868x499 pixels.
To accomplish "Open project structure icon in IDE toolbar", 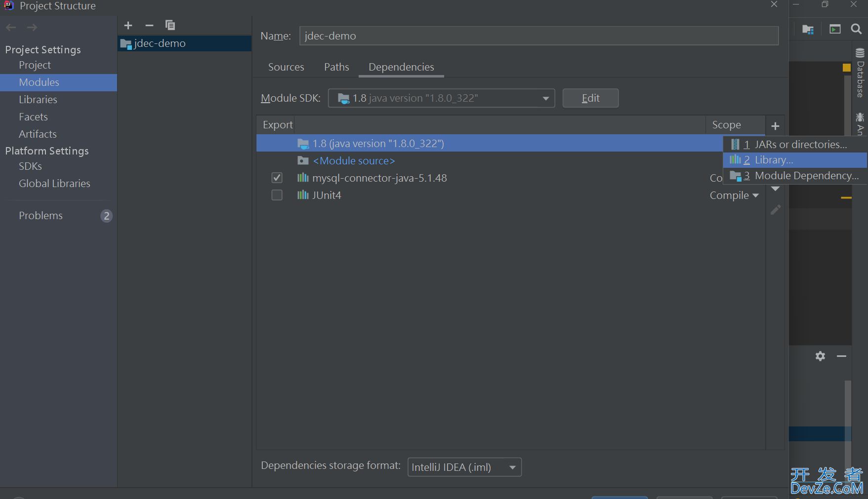I will coord(808,29).
